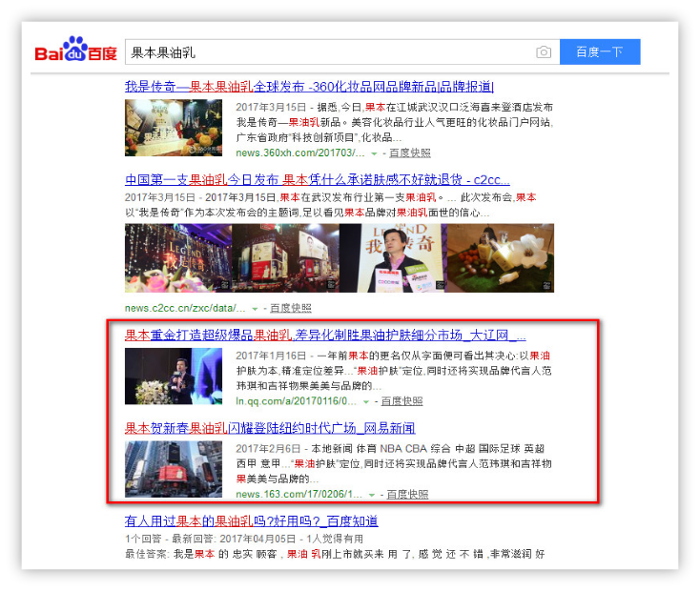
Task: Open result 我是传奇—果本果油乳全球发布
Action: click(x=309, y=87)
